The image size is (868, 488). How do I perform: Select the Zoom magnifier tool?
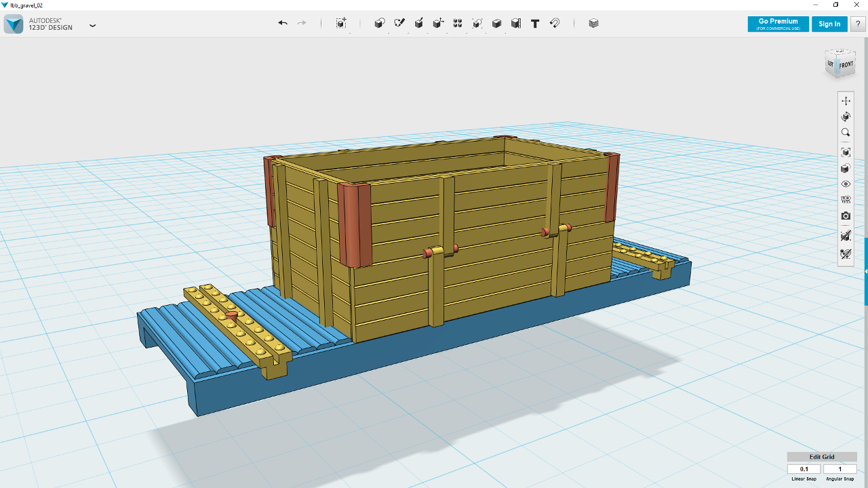(846, 133)
